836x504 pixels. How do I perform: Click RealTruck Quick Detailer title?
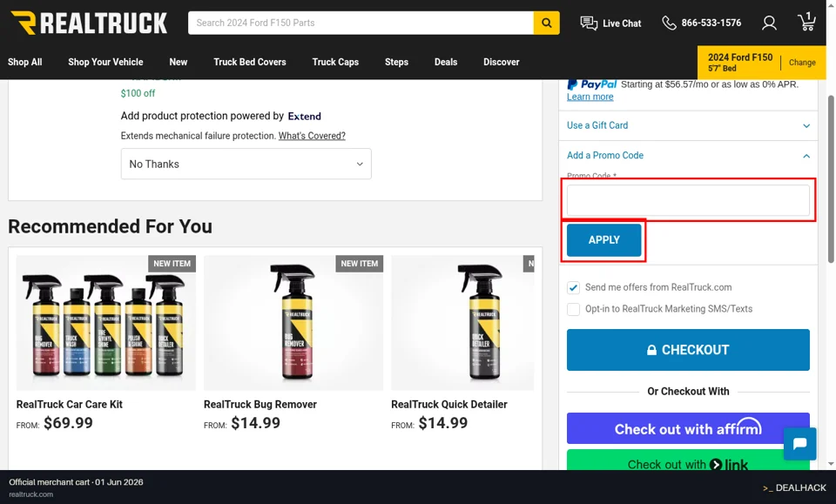(x=449, y=405)
